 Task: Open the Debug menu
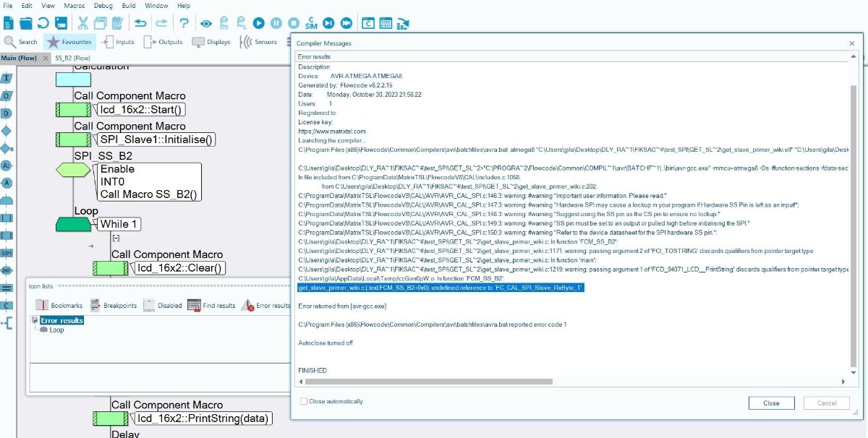103,5
